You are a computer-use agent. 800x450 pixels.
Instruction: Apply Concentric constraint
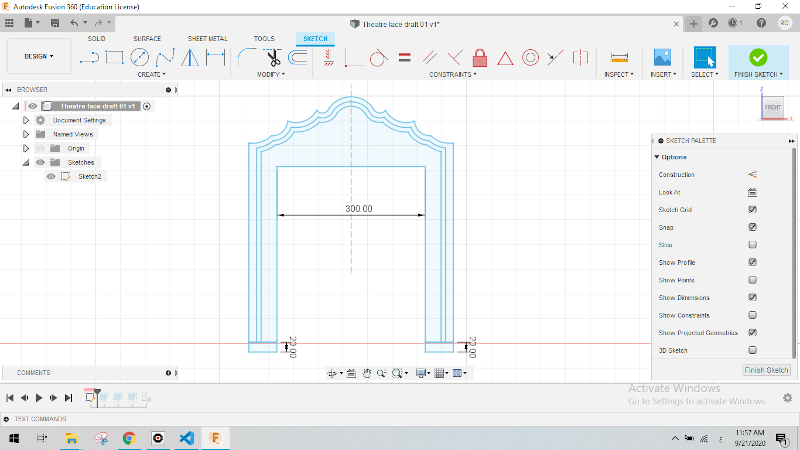530,58
